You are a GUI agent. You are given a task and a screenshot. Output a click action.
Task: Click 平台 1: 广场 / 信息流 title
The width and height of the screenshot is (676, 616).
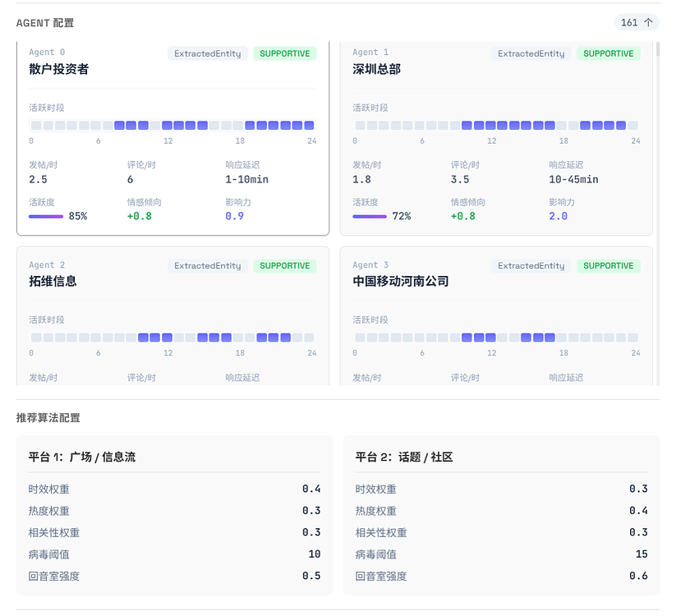click(x=82, y=457)
